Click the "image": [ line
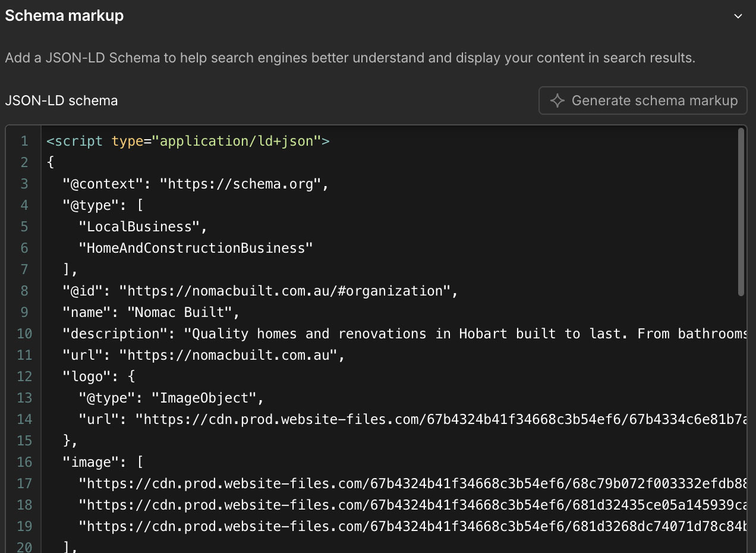This screenshot has width=756, height=553. tap(103, 462)
